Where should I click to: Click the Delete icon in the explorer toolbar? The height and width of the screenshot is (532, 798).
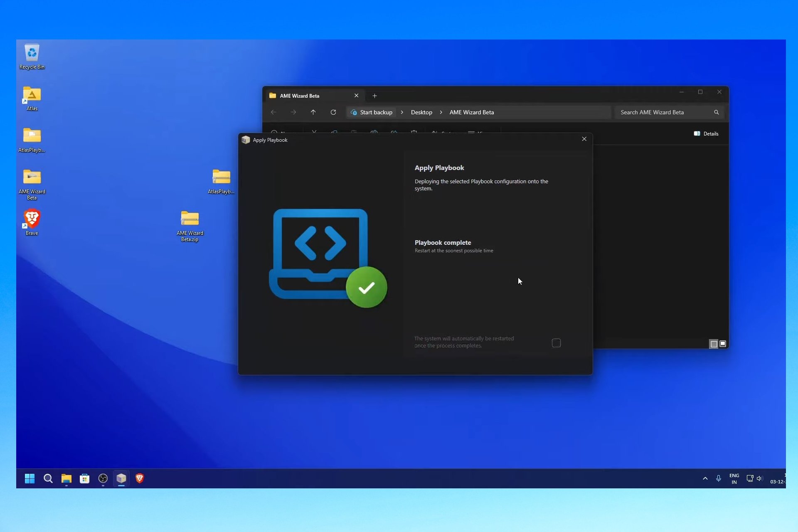point(414,132)
